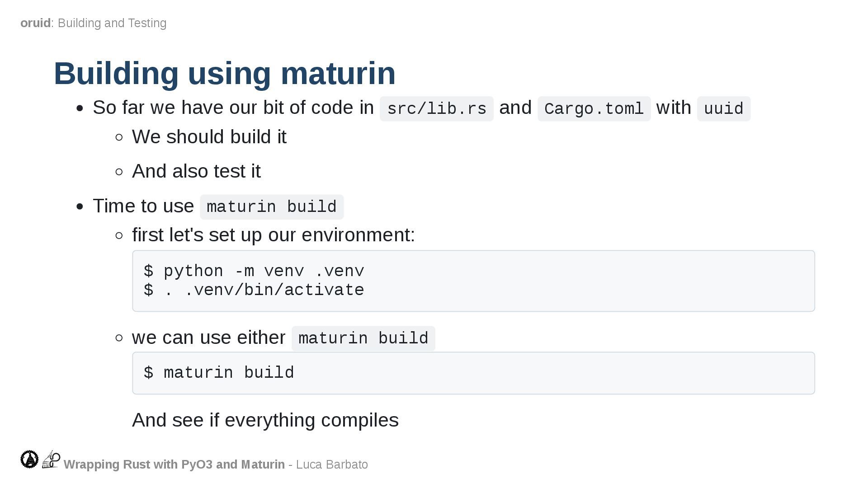This screenshot has height=488, width=868.
Task: Click the tower-and-snake logo in footer
Action: click(51, 459)
